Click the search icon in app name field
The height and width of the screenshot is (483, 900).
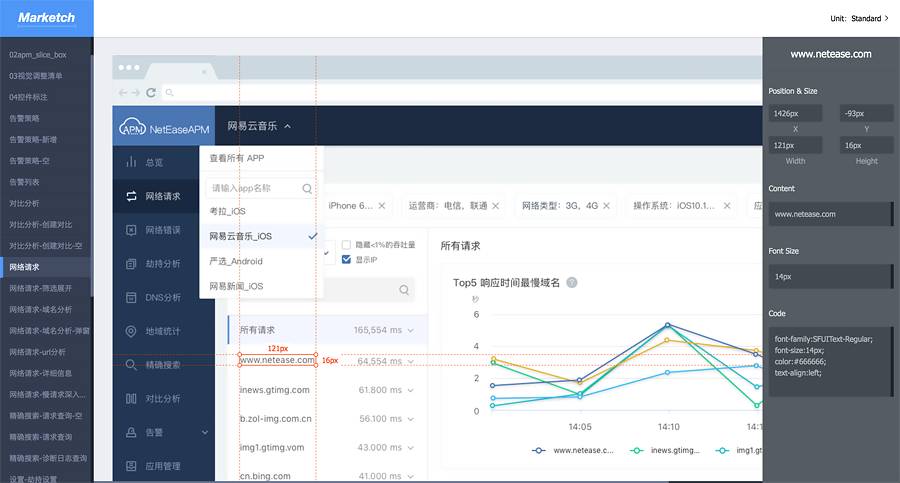coord(307,188)
